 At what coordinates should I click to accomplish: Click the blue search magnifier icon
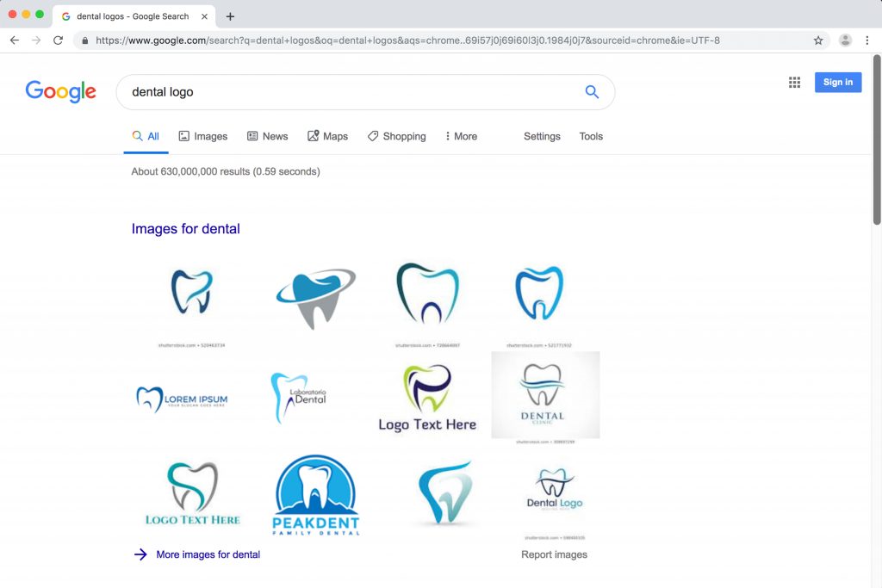click(592, 91)
